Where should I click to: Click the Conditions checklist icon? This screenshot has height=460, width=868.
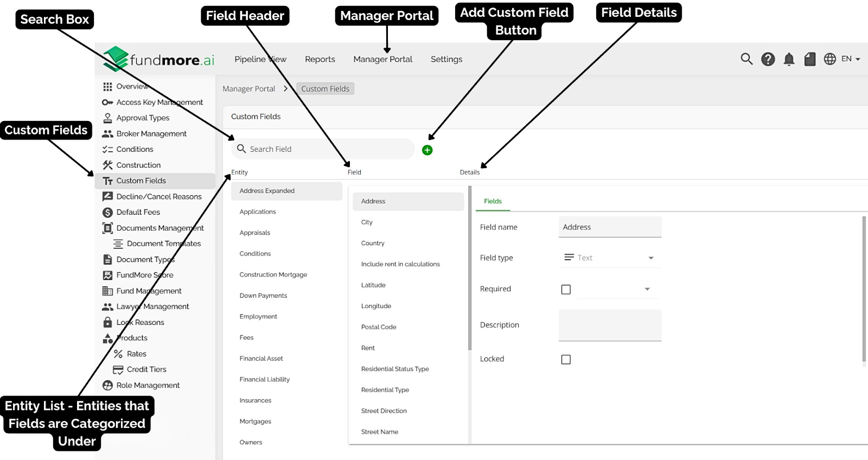click(107, 149)
